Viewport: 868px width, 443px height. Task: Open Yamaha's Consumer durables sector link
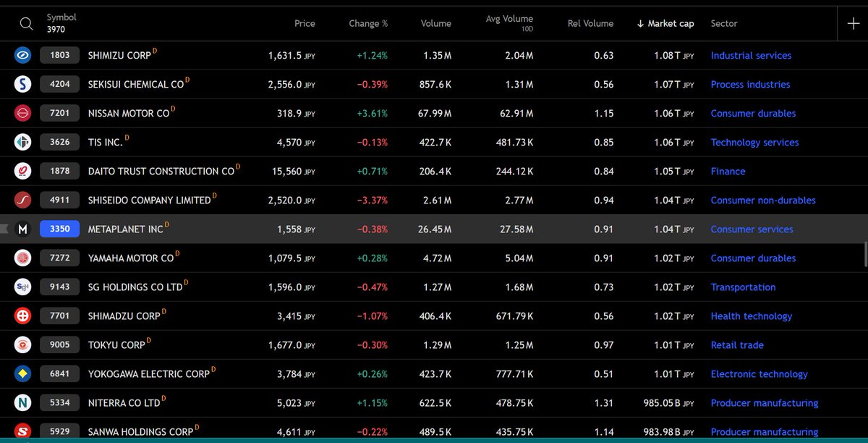tap(753, 258)
